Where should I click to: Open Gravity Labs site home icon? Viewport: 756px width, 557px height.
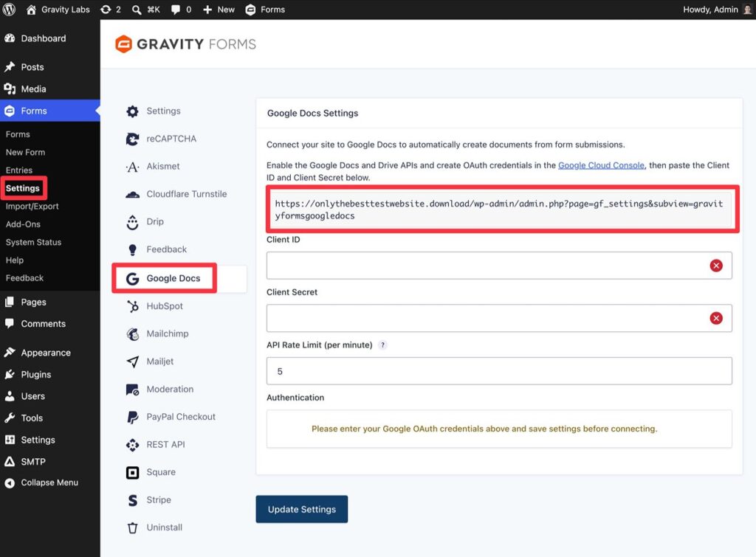[x=31, y=10]
